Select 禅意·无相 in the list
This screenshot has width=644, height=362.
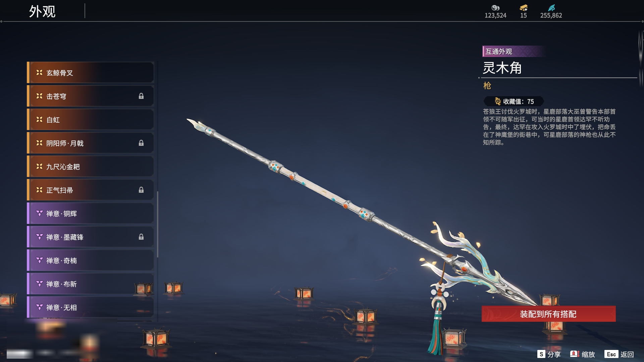point(91,307)
